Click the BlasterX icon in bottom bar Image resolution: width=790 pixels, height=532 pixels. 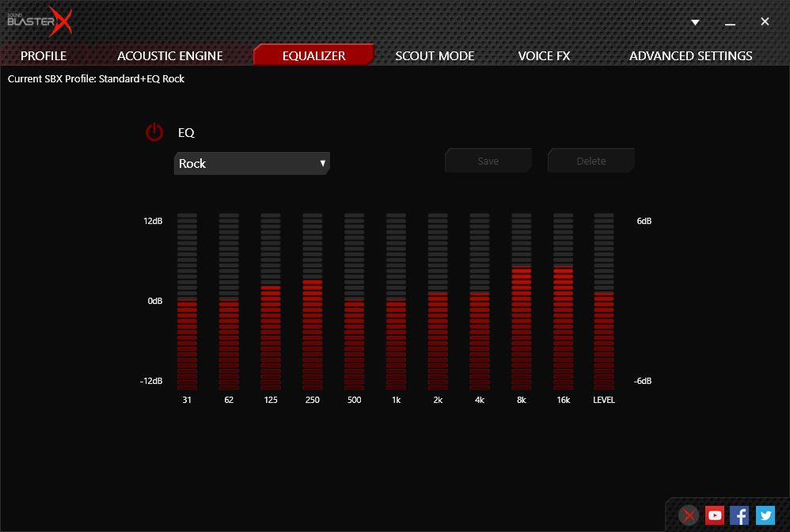click(689, 515)
